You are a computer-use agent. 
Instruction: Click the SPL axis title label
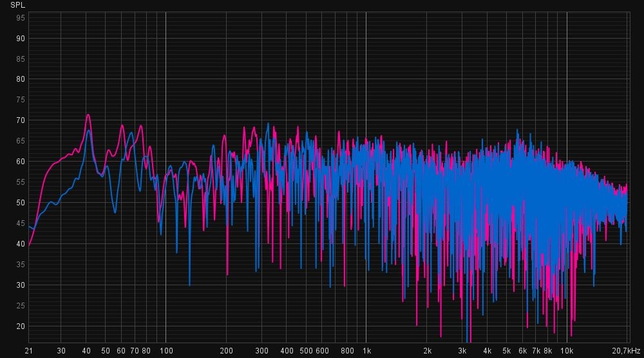point(17,5)
